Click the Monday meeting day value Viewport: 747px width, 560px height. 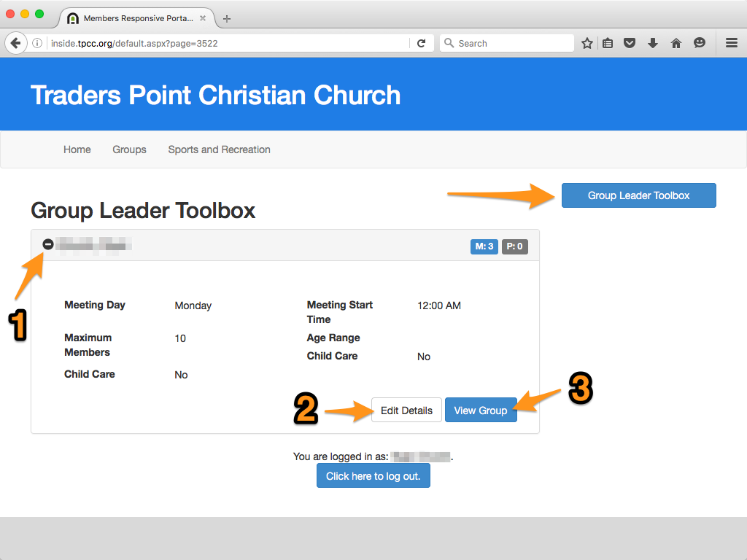(x=193, y=306)
